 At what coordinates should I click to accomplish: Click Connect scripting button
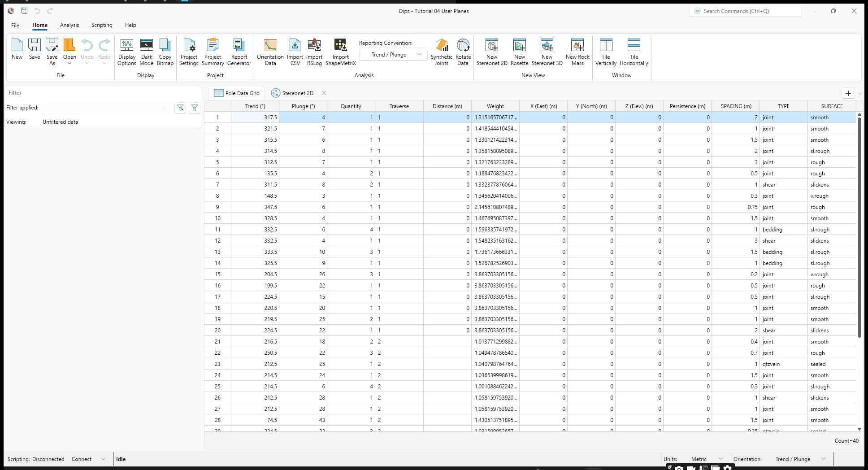pos(82,459)
